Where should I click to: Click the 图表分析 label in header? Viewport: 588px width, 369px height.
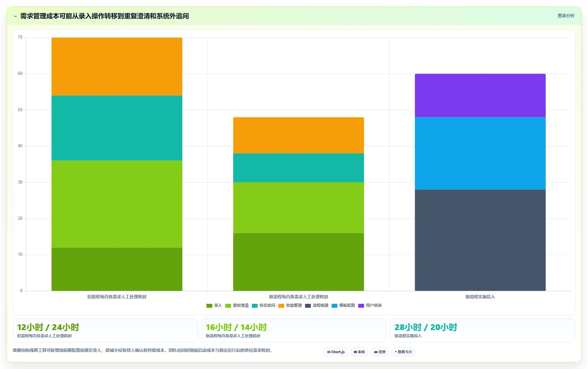(x=566, y=16)
